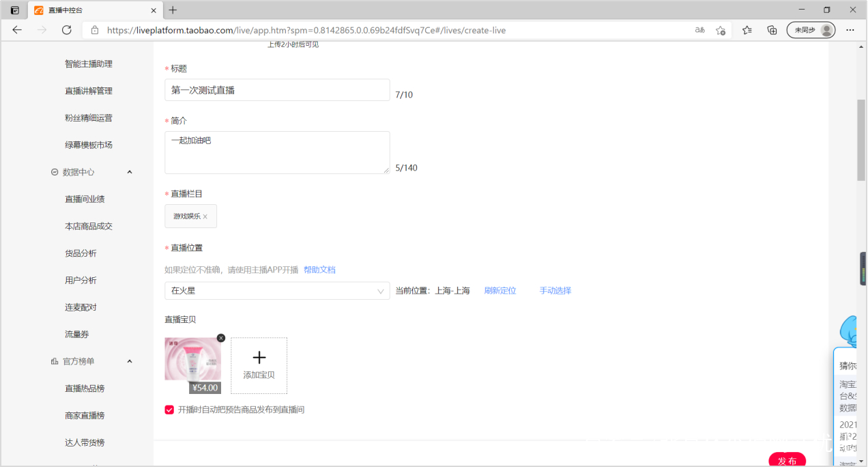Collapse the 数据中心 sidebar group
868x467 pixels.
tap(129, 171)
